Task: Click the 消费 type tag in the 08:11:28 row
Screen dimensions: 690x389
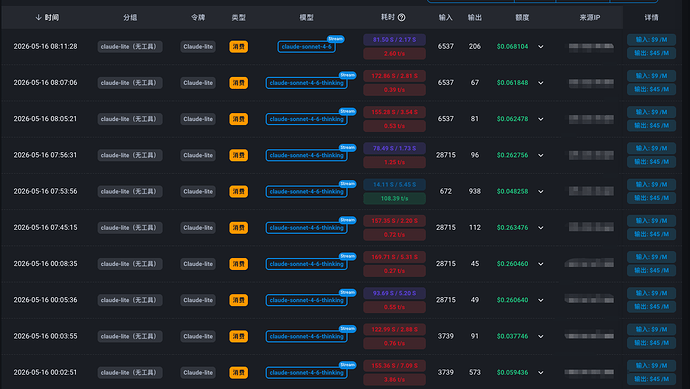Action: [x=239, y=47]
